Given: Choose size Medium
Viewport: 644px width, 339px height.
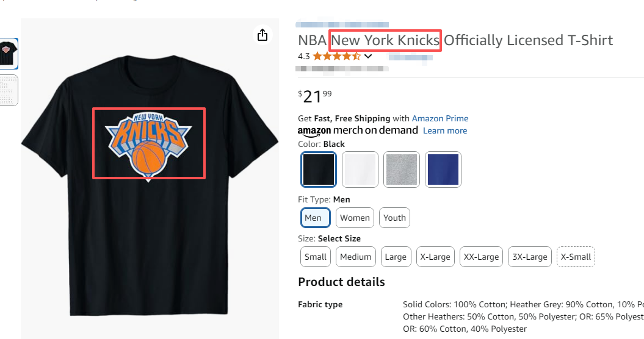Looking at the screenshot, I should (x=355, y=257).
